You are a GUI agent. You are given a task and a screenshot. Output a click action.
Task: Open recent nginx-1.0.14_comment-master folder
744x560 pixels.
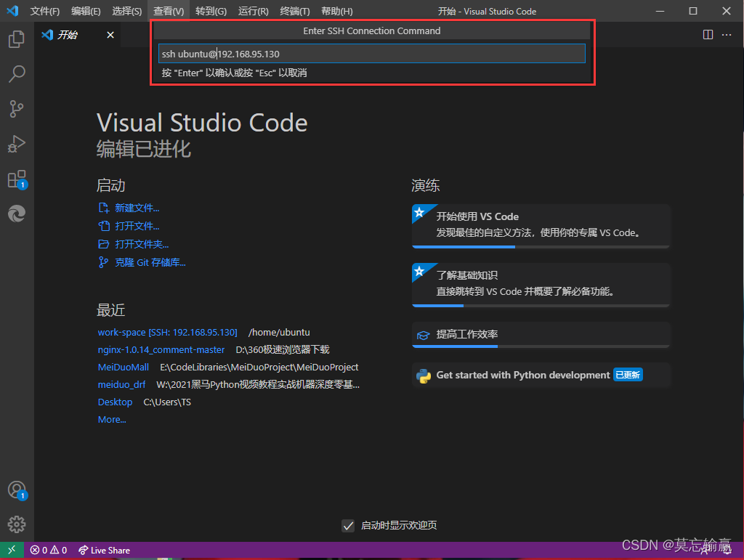pos(161,350)
